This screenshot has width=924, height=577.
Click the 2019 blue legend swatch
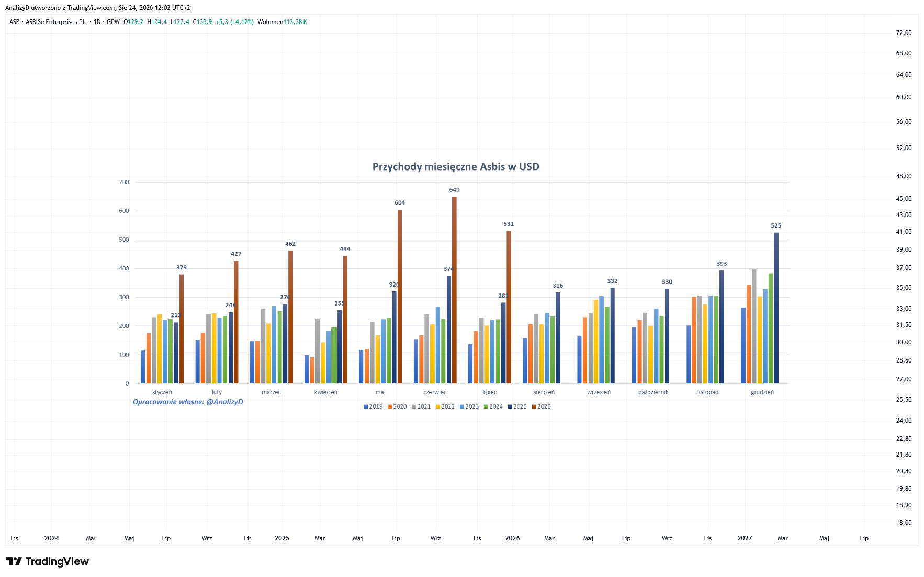366,406
